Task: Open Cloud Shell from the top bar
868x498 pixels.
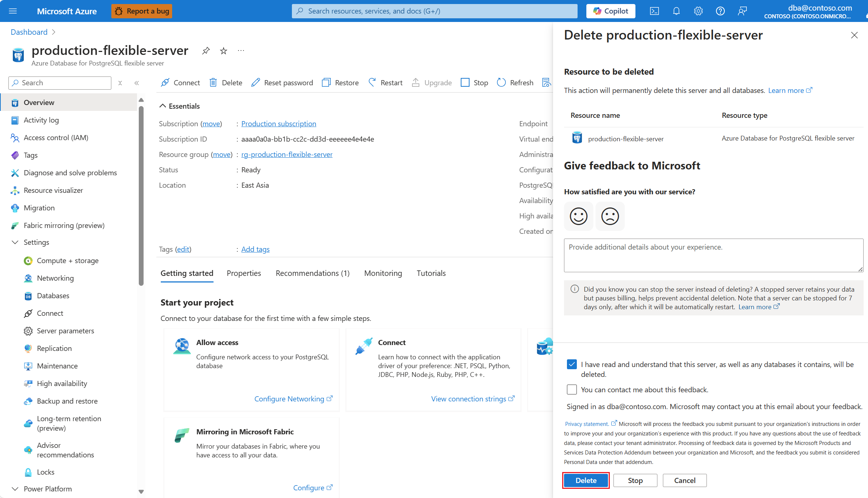Action: 654,11
